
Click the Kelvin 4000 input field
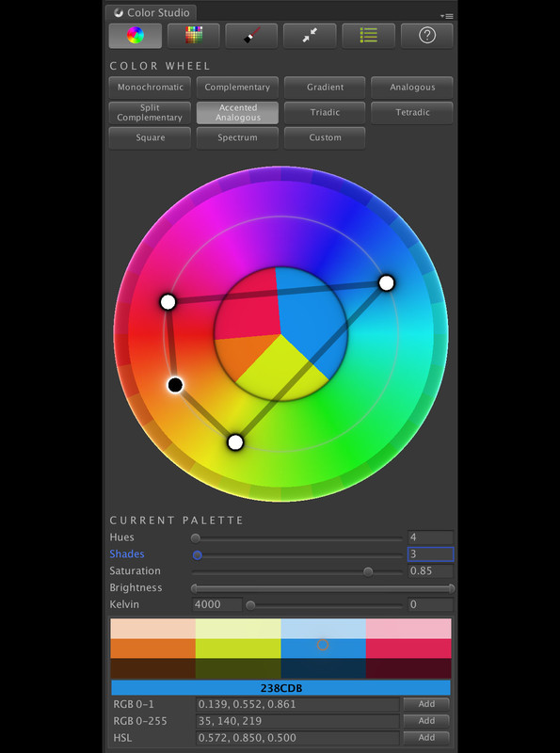click(x=217, y=604)
